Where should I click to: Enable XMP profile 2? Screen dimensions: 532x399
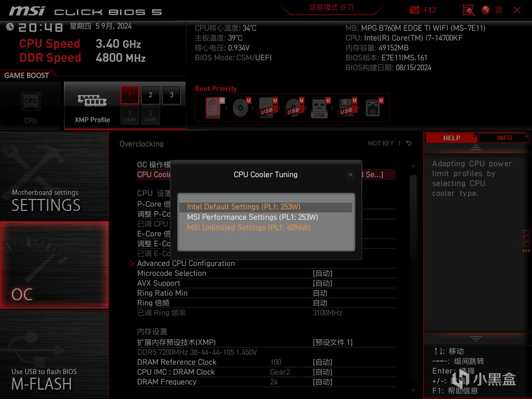(x=150, y=95)
